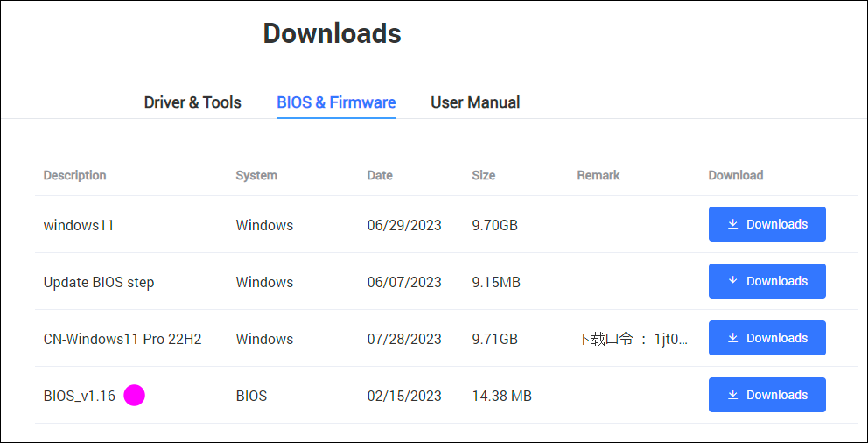Click the Description column header

74,176
